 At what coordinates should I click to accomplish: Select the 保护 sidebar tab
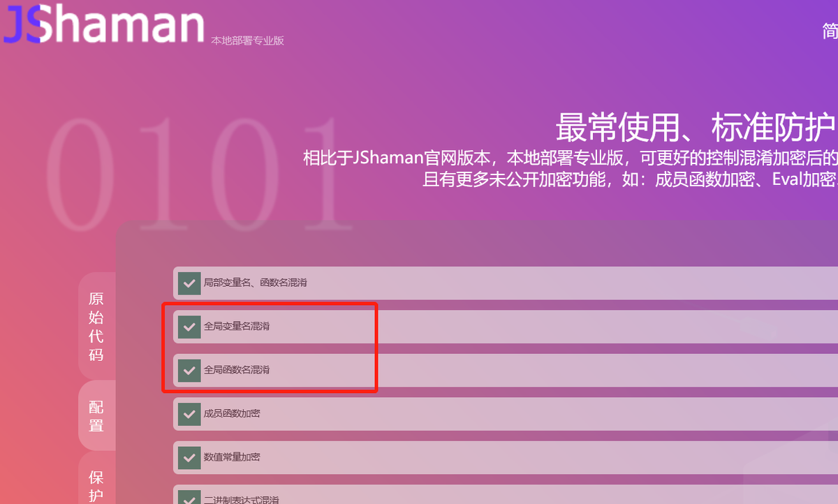point(96,484)
